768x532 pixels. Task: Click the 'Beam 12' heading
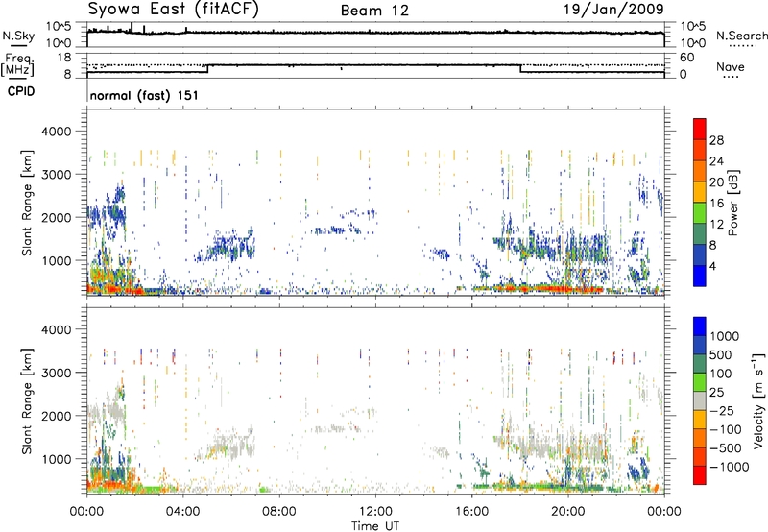[x=374, y=11]
